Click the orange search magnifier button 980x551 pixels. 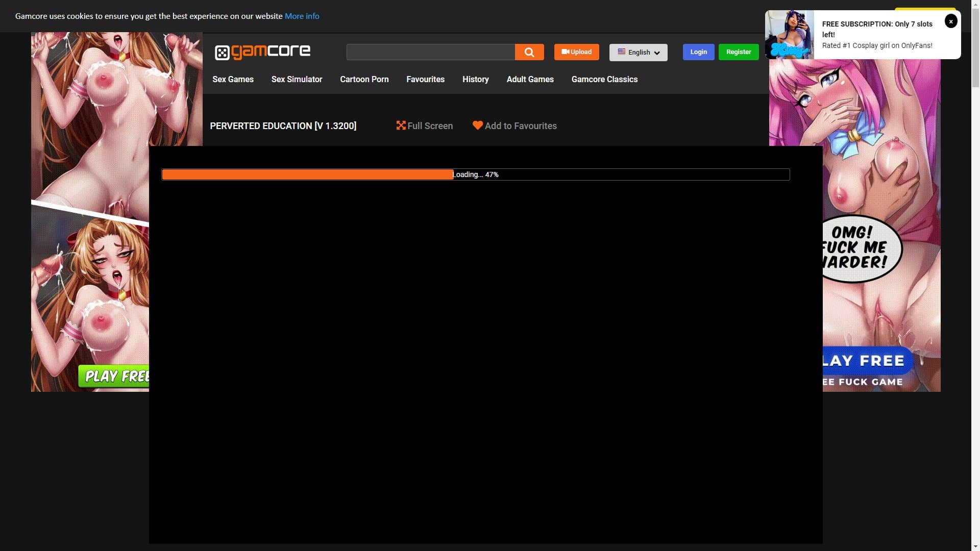point(529,52)
